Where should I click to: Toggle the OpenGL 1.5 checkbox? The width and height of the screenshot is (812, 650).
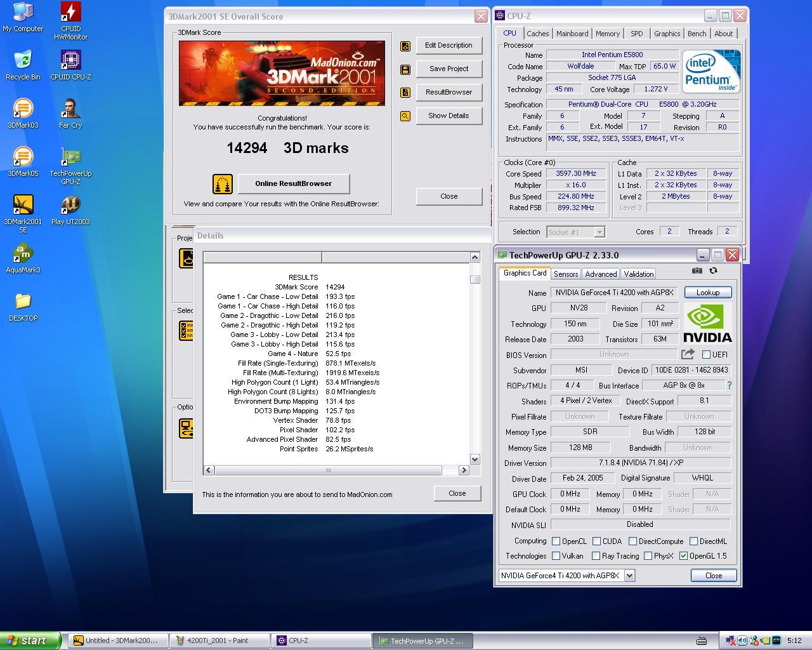pyautogui.click(x=683, y=556)
